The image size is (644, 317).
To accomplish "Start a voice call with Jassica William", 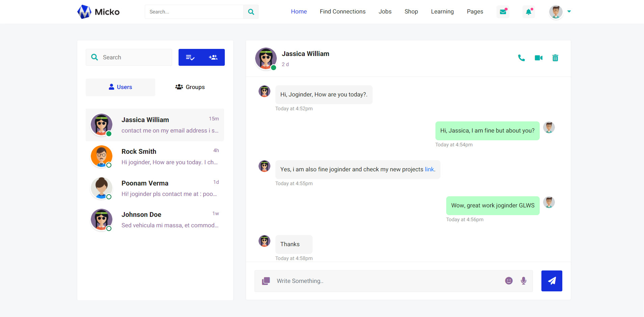I will [521, 58].
